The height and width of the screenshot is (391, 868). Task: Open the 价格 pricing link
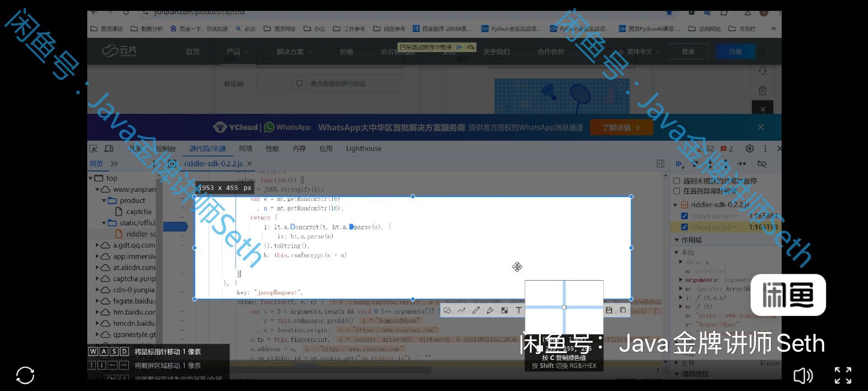pos(347,52)
